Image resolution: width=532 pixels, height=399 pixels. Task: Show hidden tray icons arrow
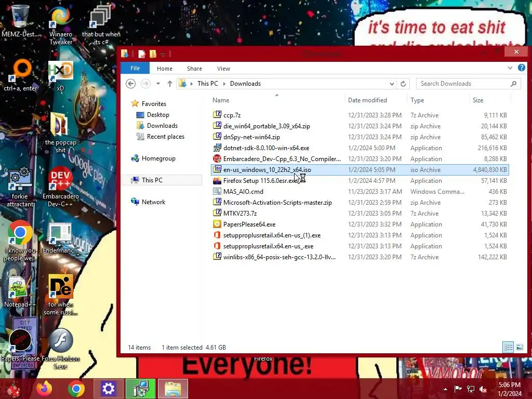click(x=445, y=389)
